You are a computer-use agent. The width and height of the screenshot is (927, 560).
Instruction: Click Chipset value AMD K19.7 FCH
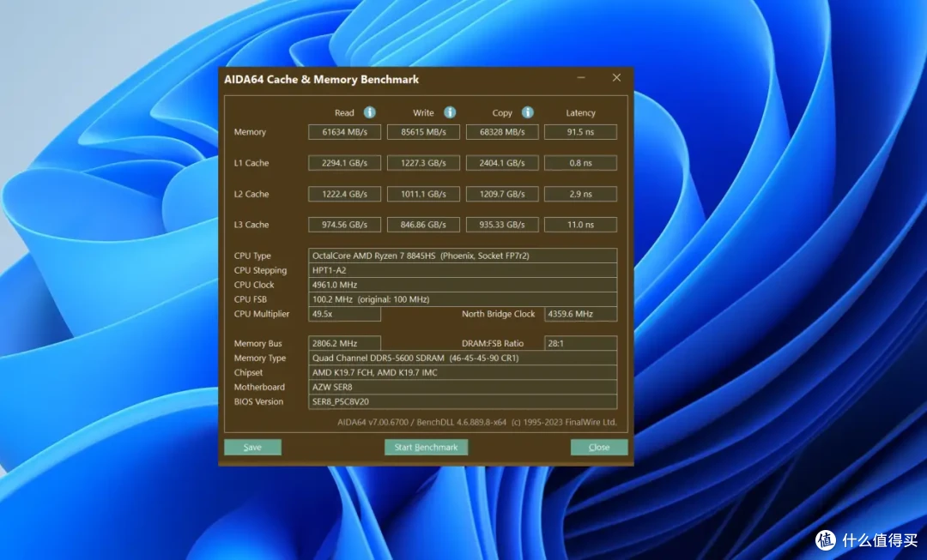tap(463, 372)
